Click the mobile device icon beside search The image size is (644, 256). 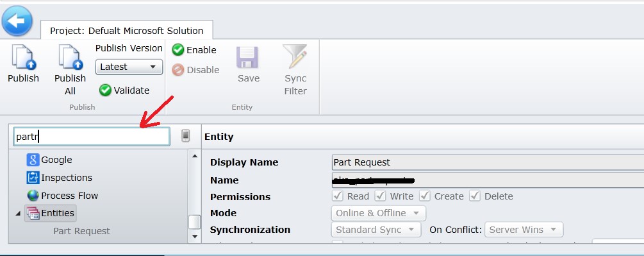point(186,136)
